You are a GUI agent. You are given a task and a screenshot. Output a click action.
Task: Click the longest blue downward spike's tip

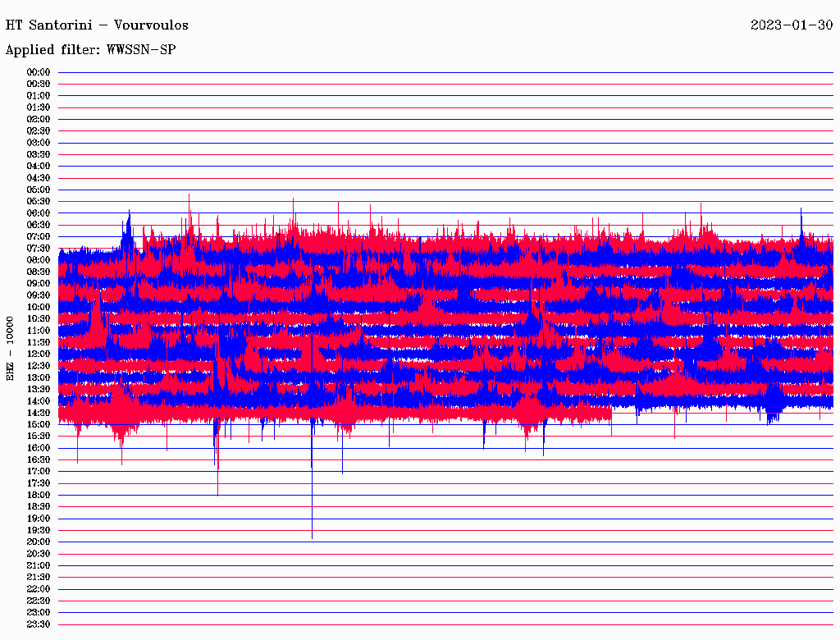(x=312, y=537)
